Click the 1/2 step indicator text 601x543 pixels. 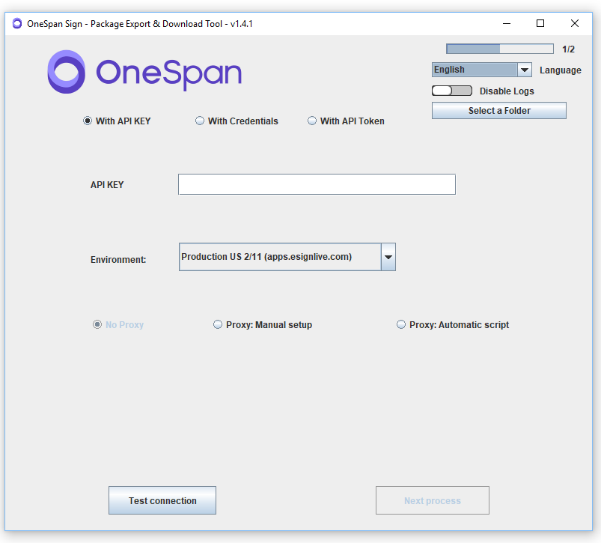tap(568, 49)
